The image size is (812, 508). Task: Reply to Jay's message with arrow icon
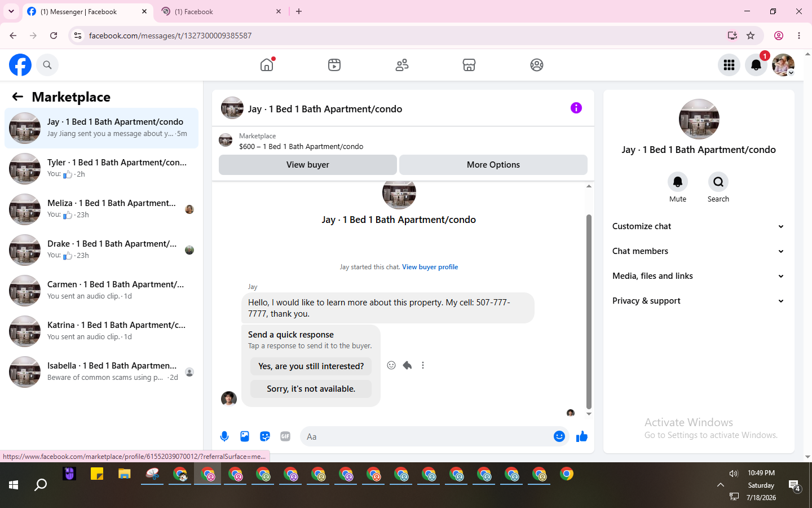[x=407, y=365]
